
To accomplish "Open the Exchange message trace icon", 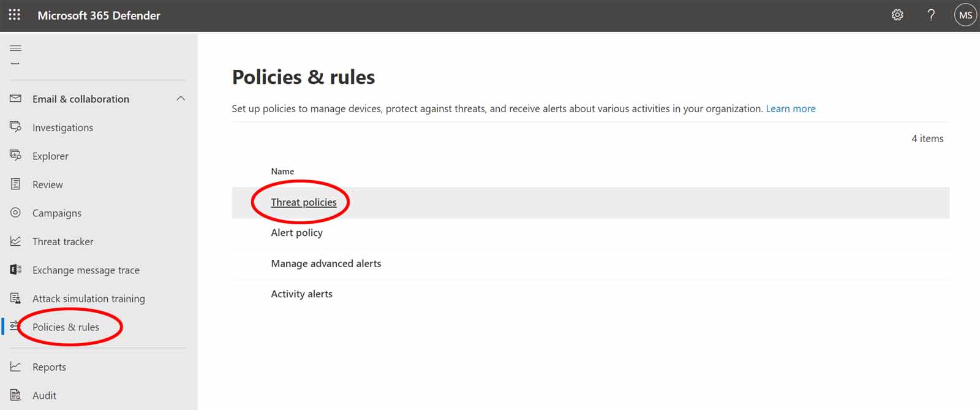I will click(x=15, y=270).
